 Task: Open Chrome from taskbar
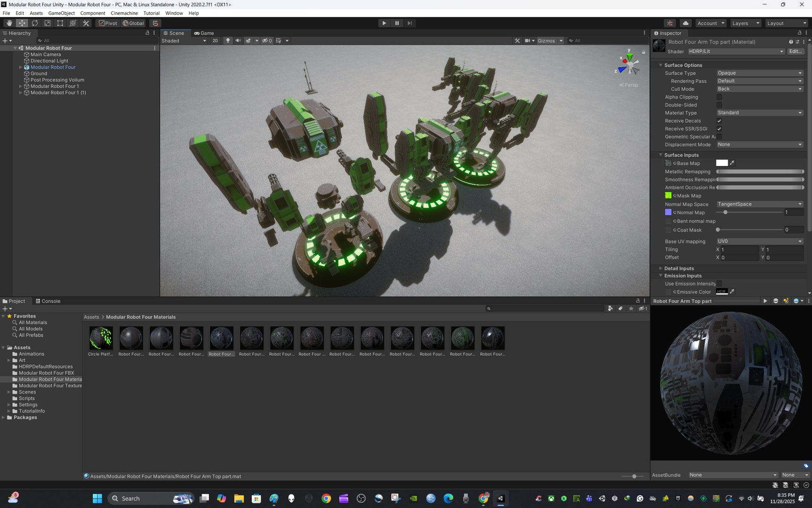pos(326,499)
